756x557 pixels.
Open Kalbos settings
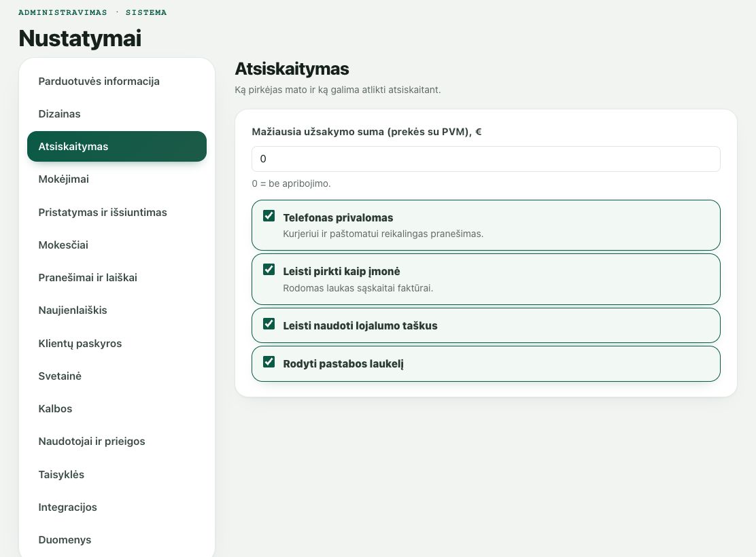(117, 409)
